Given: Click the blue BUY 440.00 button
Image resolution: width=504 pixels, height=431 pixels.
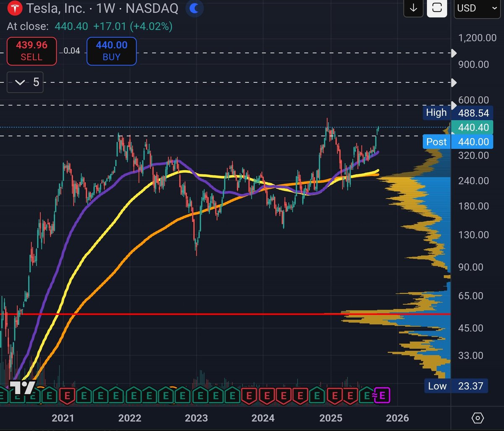Looking at the screenshot, I should [x=111, y=51].
